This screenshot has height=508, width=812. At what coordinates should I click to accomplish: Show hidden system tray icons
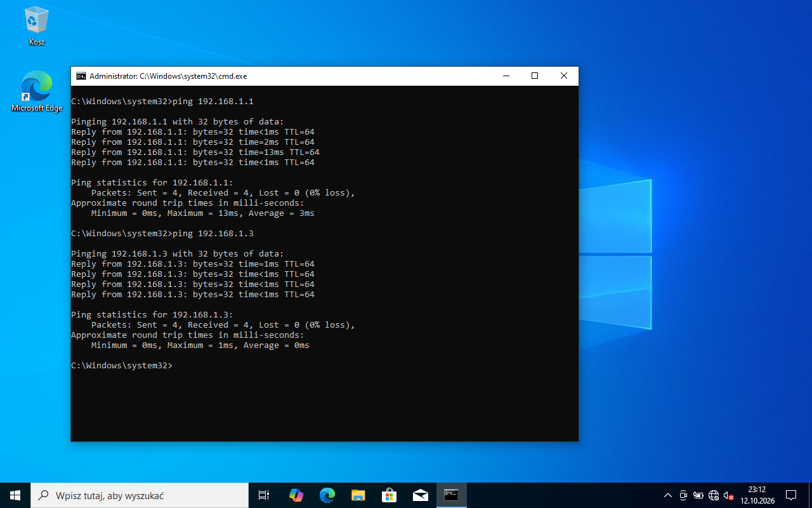coord(667,495)
